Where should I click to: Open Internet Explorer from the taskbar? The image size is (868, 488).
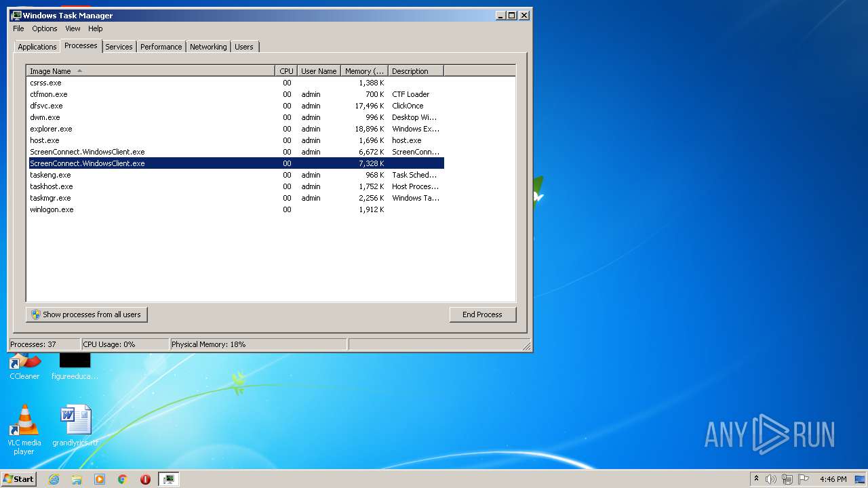[54, 479]
